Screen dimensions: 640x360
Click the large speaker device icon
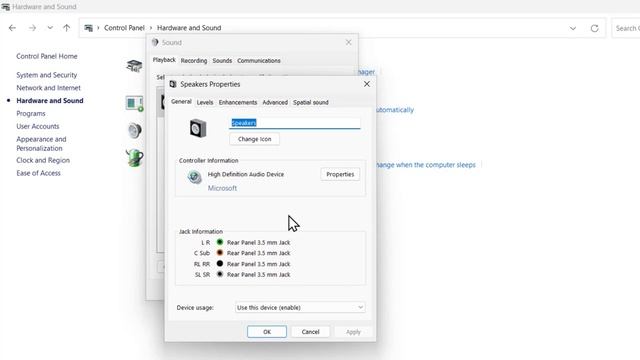click(198, 129)
